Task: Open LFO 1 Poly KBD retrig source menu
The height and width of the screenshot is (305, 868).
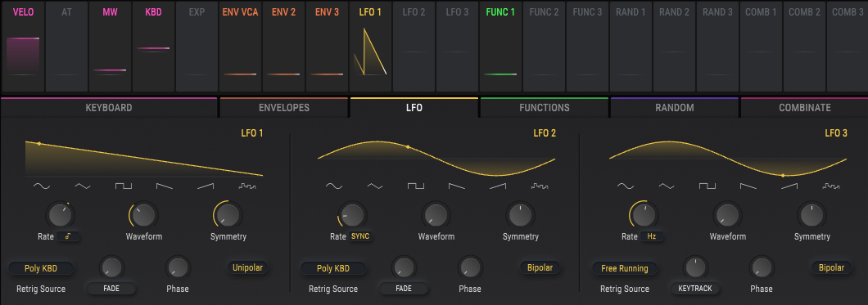Action: (41, 268)
